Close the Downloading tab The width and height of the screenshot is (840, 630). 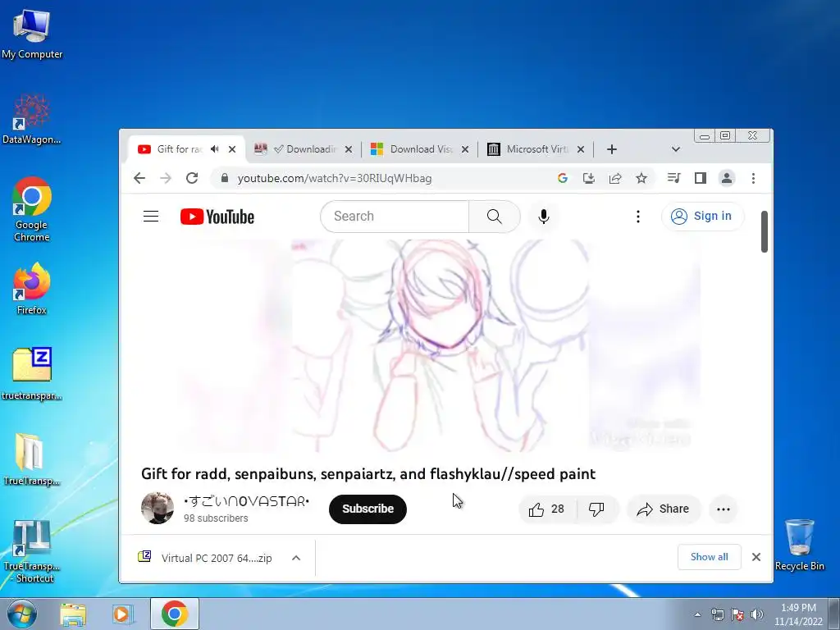pyautogui.click(x=348, y=149)
